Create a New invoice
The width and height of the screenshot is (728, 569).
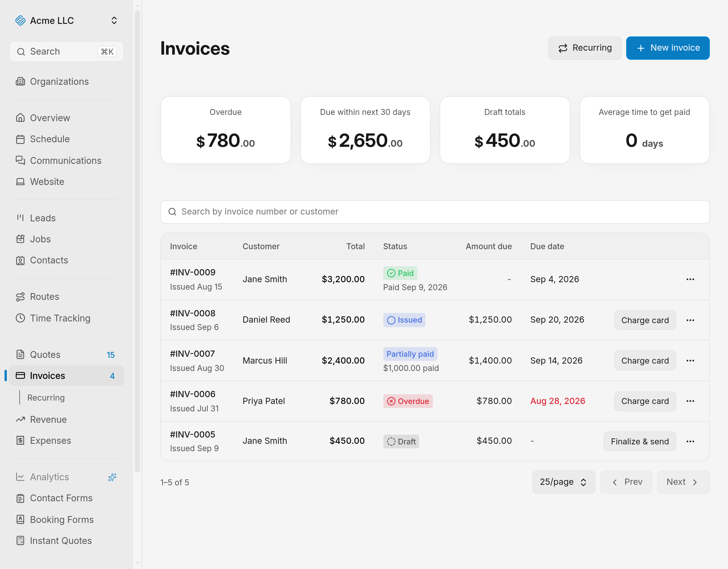(668, 48)
